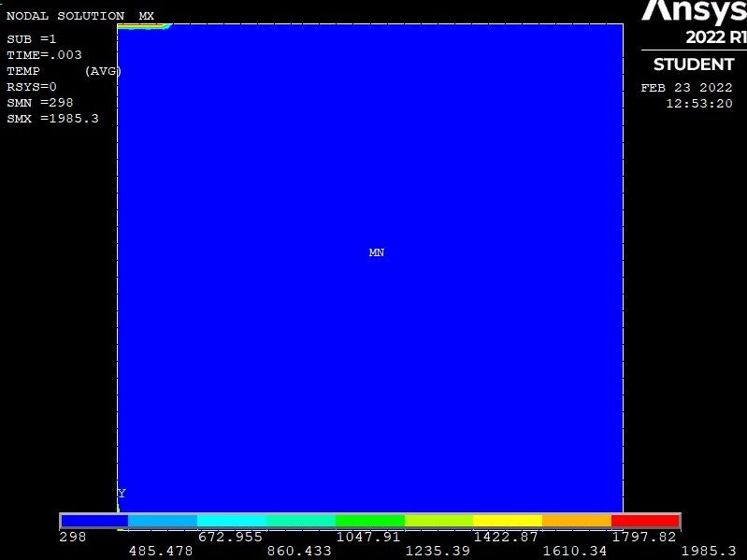Click the legend value 1985.3
The width and height of the screenshot is (747, 560).
tap(709, 551)
